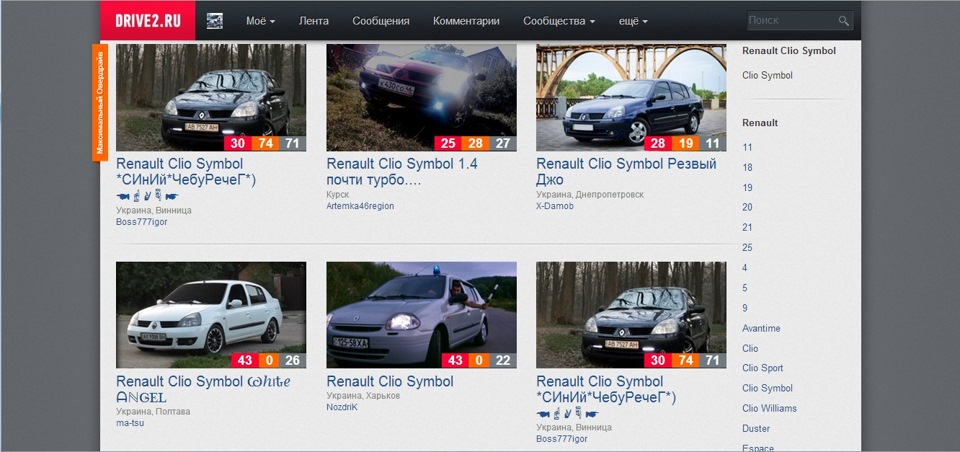Open ma-tsu user profile
The width and height of the screenshot is (960, 452).
click(x=130, y=423)
